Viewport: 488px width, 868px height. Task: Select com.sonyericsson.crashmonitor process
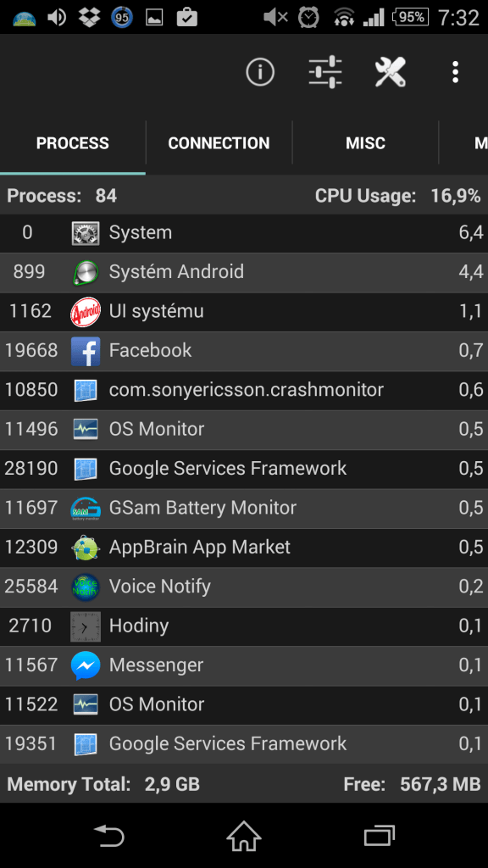pos(244,390)
